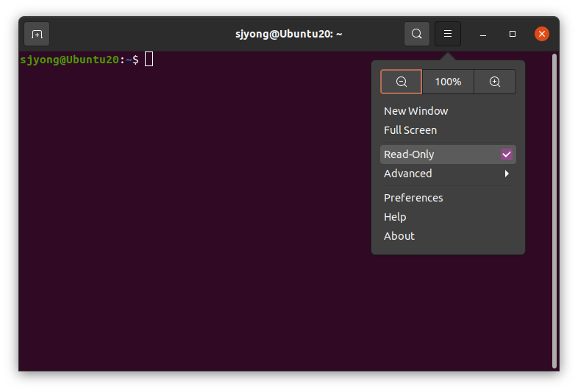578x392 pixels.
Task: Open the terminal search
Action: (x=416, y=34)
